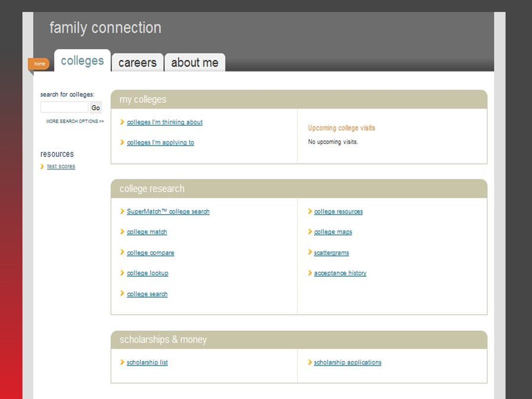Open the college search link
Screen dimensions: 532x399
[x=147, y=294]
